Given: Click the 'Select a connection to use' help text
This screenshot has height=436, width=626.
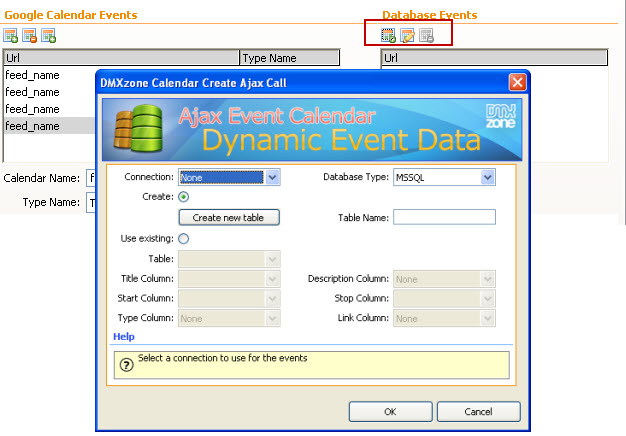Looking at the screenshot, I should click(x=222, y=358).
